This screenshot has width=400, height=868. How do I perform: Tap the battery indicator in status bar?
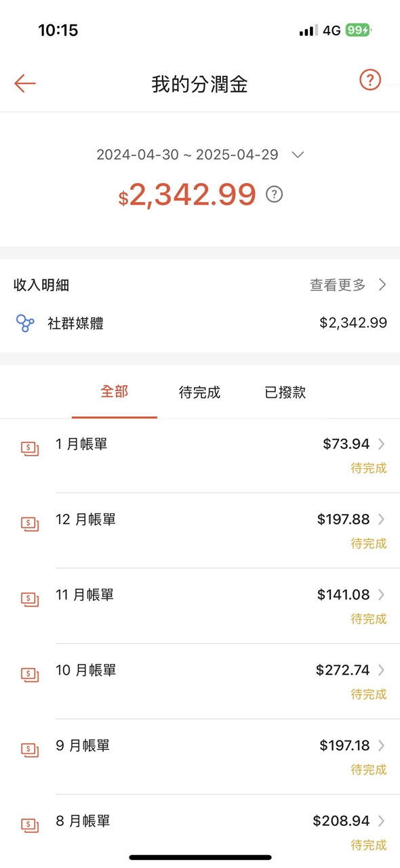point(358,31)
